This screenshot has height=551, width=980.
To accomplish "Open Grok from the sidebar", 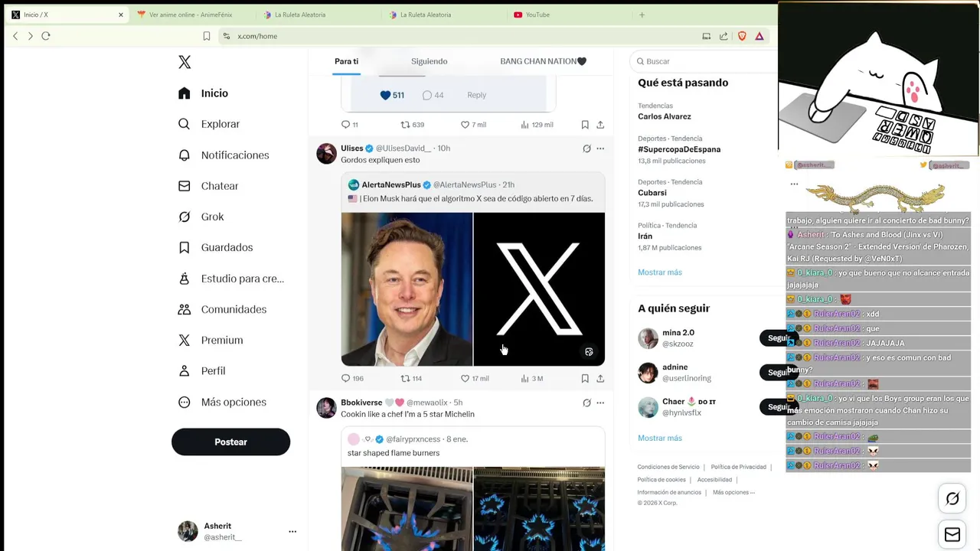I will 201,217.
